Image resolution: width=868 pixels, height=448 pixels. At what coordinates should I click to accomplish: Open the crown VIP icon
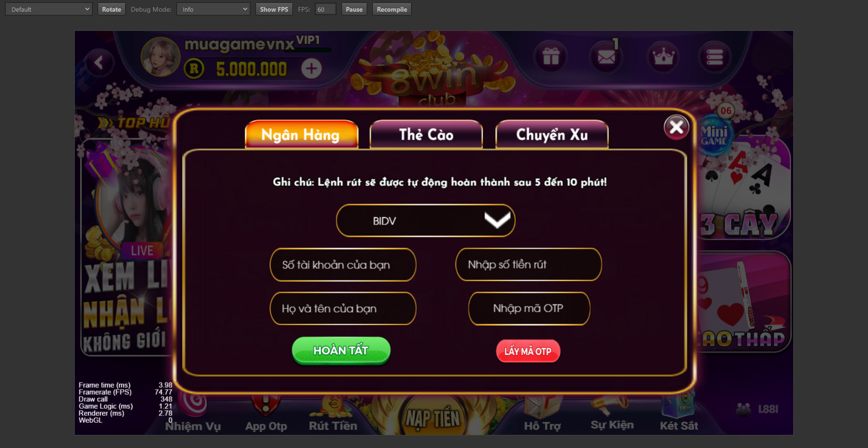(x=663, y=57)
